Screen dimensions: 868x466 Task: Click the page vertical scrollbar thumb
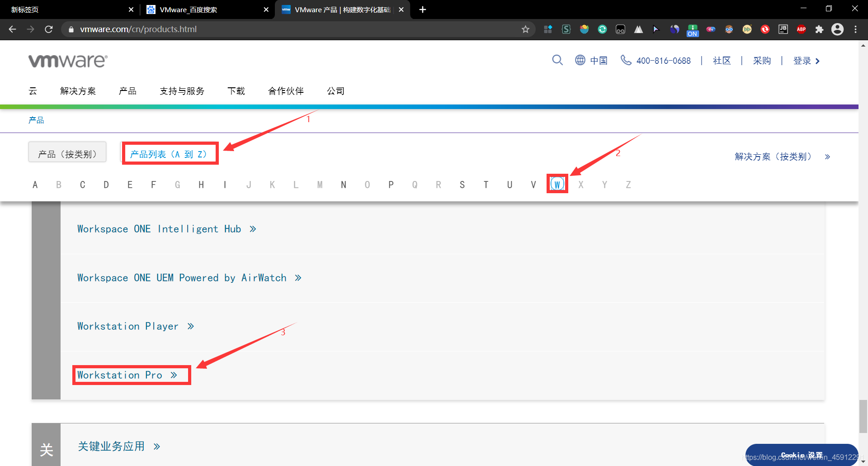(x=863, y=417)
